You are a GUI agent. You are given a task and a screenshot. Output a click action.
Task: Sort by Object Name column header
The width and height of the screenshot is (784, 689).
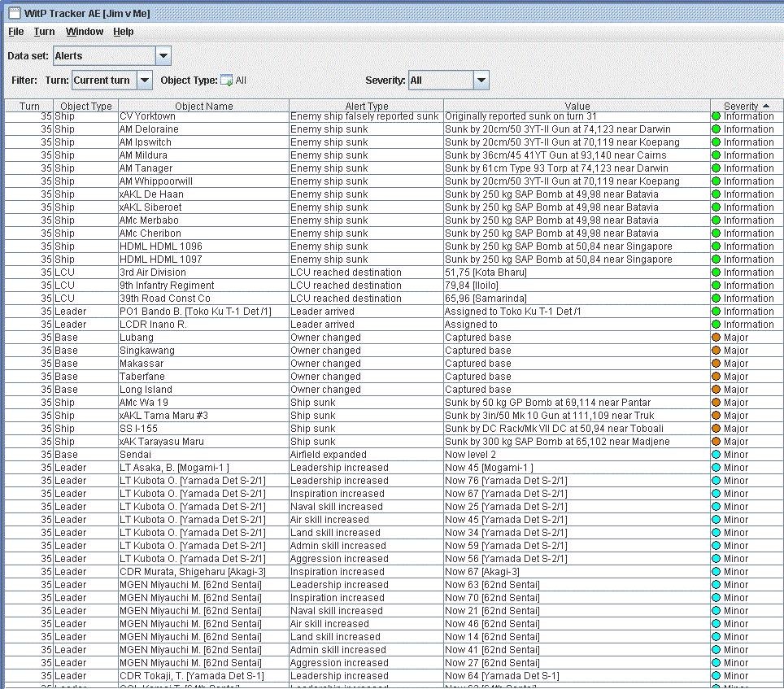203,106
